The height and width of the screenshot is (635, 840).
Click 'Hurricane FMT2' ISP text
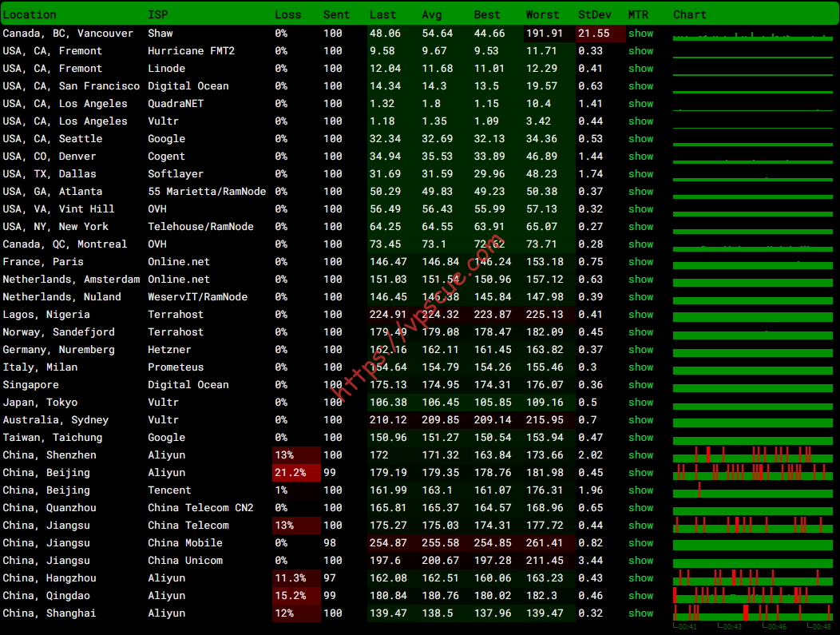pos(192,51)
